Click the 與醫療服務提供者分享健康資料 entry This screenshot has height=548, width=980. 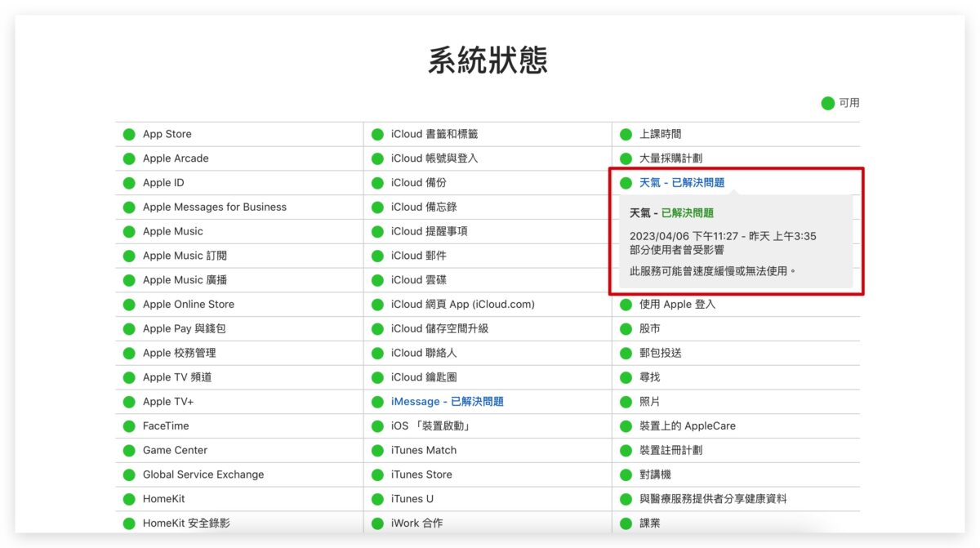click(x=713, y=498)
